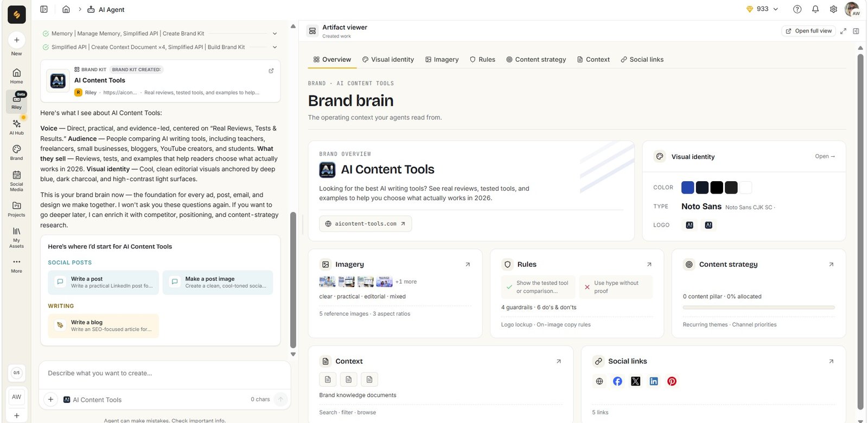Click AW workspace badge in sidebar
The width and height of the screenshot is (868, 423).
[16, 397]
